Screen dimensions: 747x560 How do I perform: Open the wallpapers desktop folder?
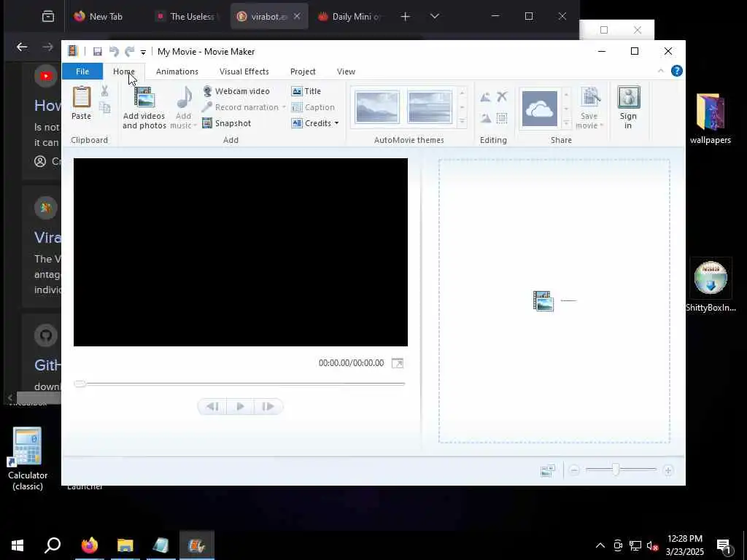tap(711, 118)
